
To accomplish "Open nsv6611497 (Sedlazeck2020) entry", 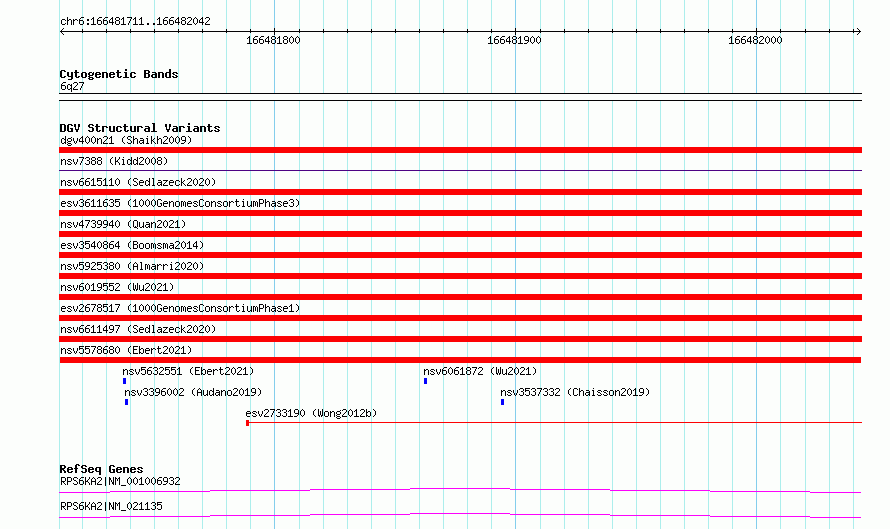I will click(138, 329).
